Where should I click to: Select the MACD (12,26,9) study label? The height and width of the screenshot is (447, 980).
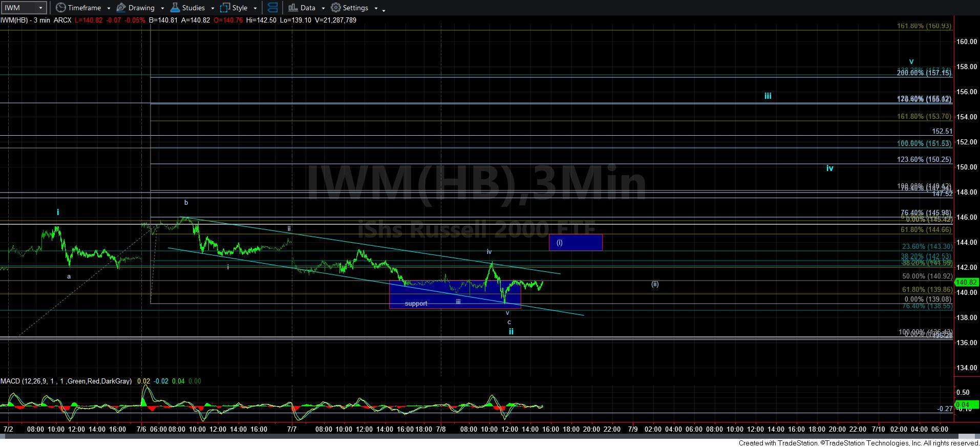[66, 381]
